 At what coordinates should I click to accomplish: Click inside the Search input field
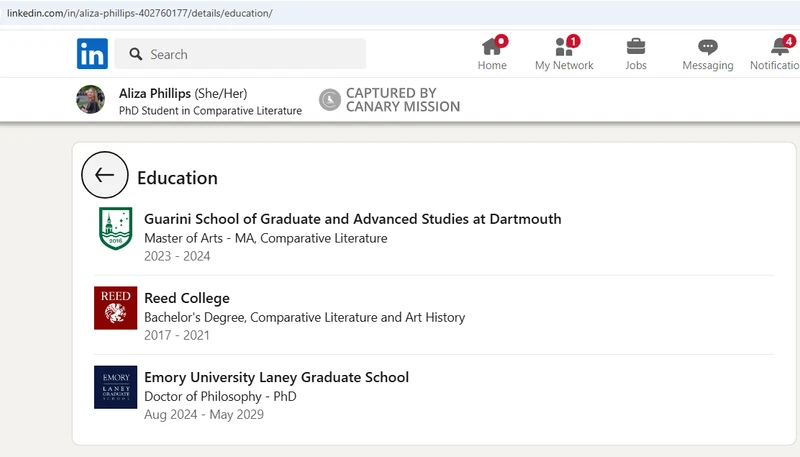coord(250,54)
